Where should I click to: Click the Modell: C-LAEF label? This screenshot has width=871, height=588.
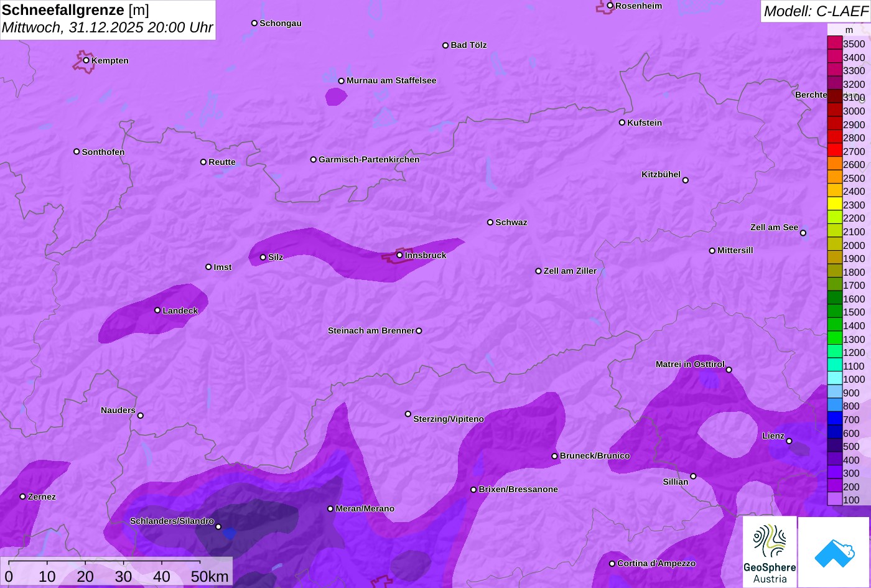[x=815, y=11]
